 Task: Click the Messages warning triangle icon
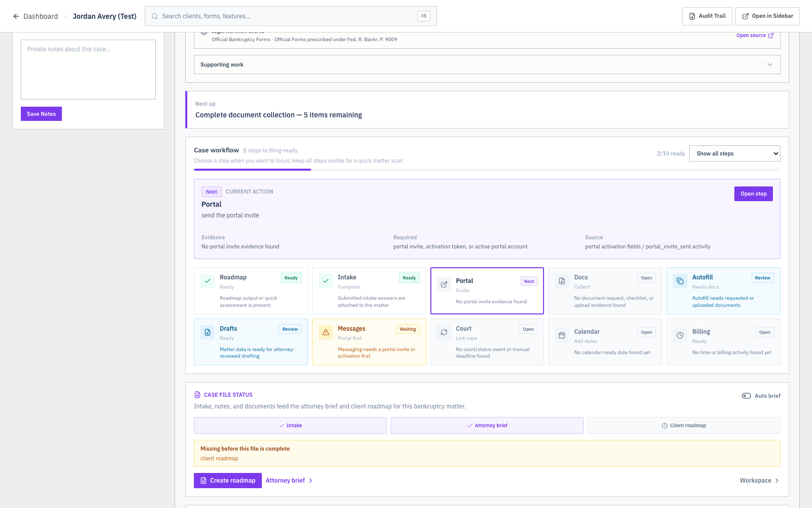(x=326, y=332)
